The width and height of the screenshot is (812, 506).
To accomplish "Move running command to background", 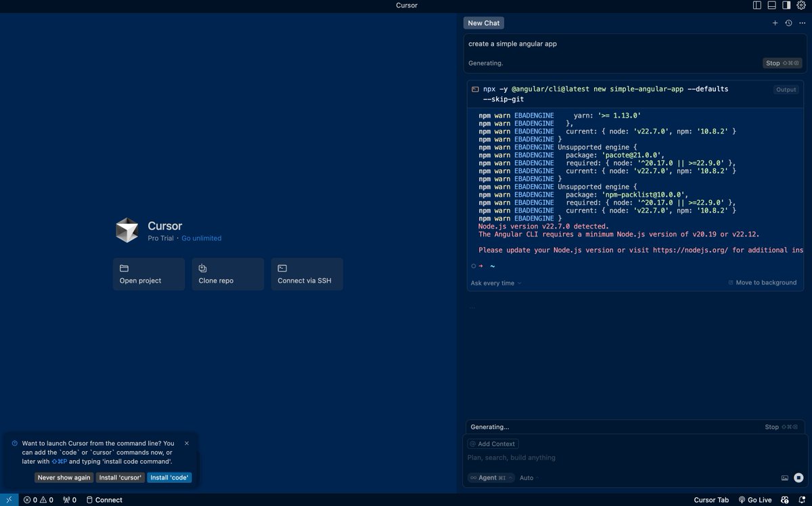I will 763,282.
